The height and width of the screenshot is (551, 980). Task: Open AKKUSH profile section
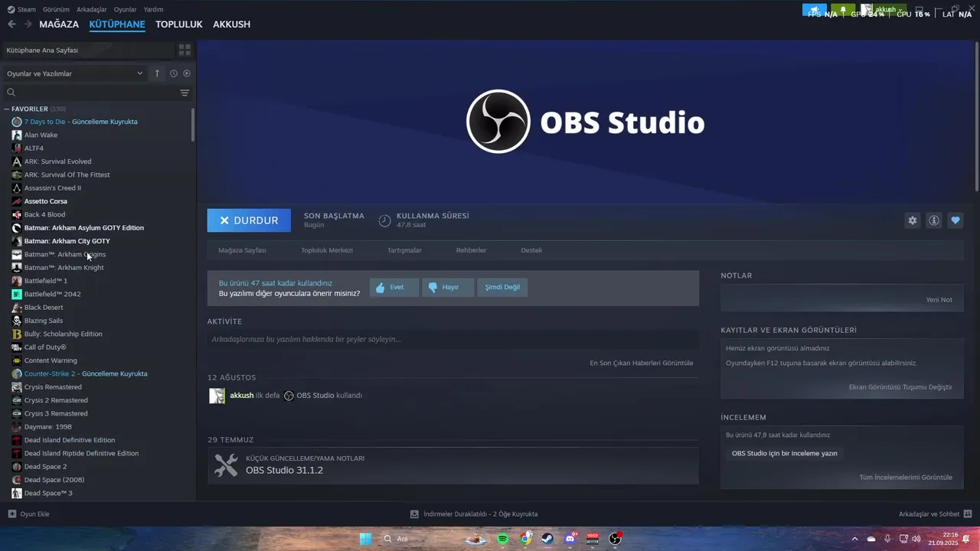[x=231, y=24]
